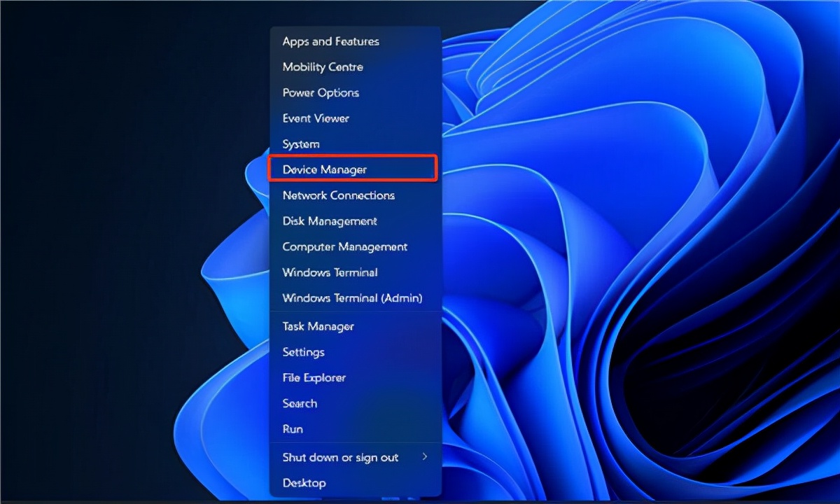840x504 pixels.
Task: Open the Run dialog entry
Action: pos(293,428)
